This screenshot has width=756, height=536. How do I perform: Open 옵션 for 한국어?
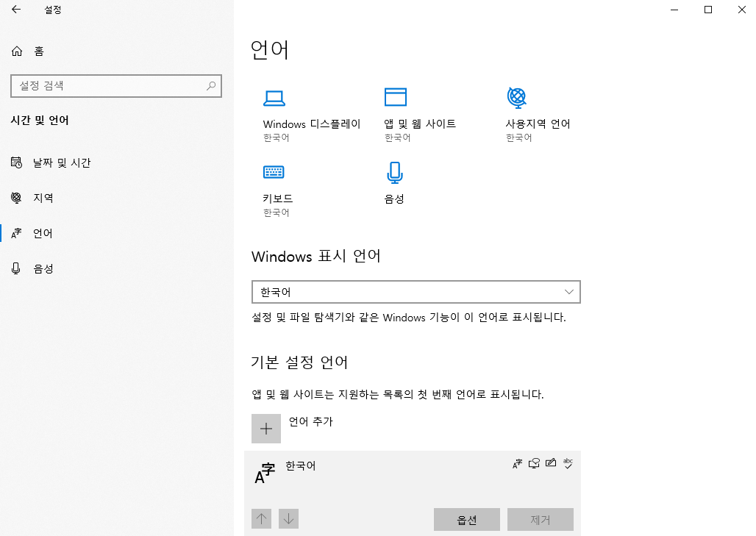pyautogui.click(x=467, y=520)
